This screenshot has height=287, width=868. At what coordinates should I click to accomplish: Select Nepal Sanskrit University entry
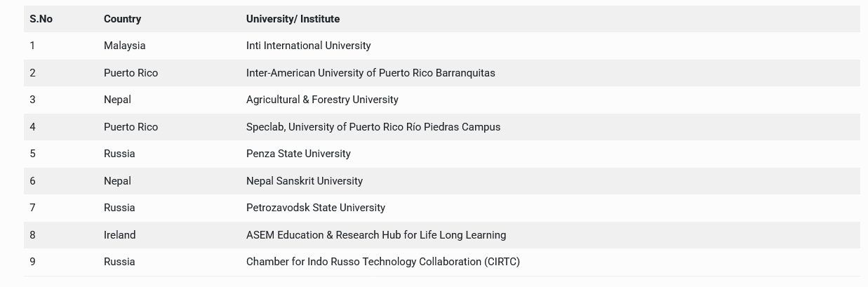305,181
